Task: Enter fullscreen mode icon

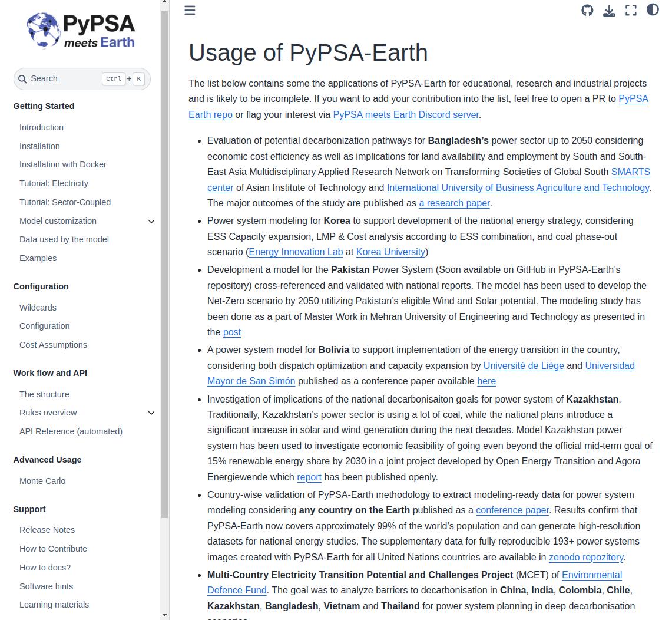Action: point(631,10)
